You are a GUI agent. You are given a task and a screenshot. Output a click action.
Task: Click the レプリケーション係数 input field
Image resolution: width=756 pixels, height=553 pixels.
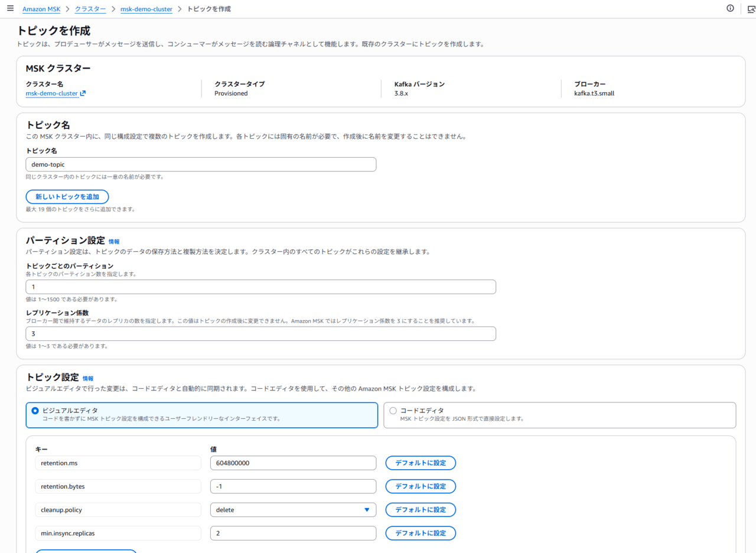pos(260,334)
